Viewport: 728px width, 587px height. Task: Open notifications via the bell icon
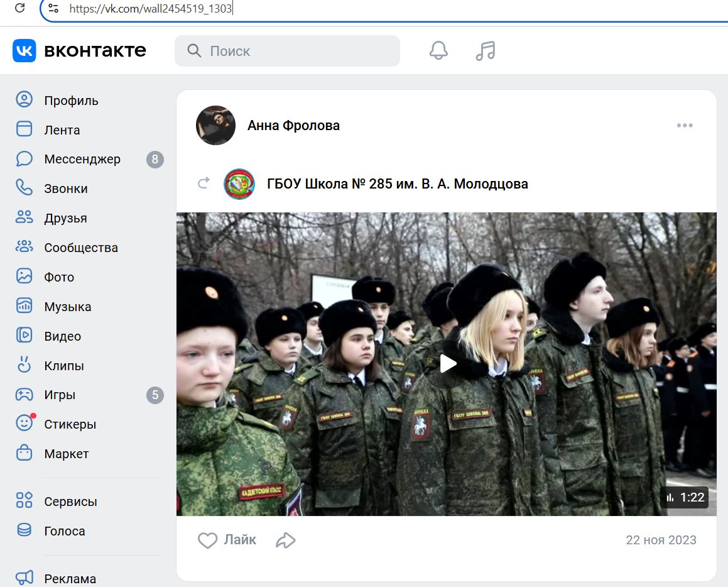pos(438,50)
